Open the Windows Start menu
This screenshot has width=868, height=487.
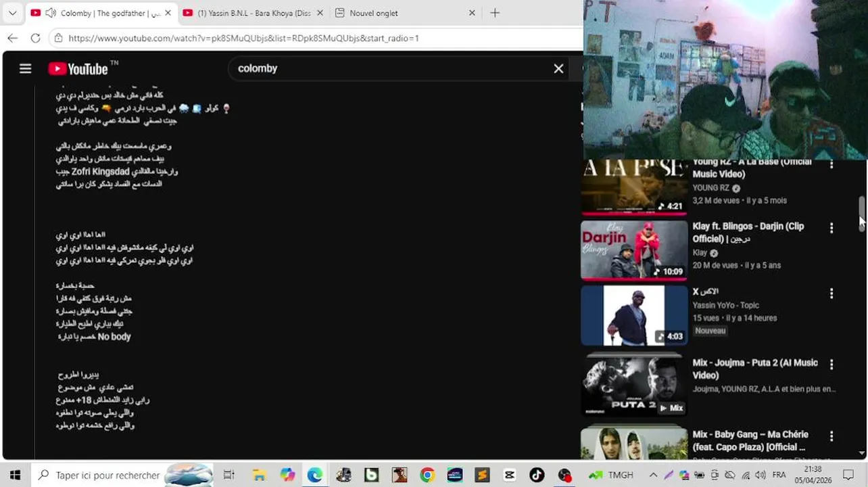[x=15, y=476]
